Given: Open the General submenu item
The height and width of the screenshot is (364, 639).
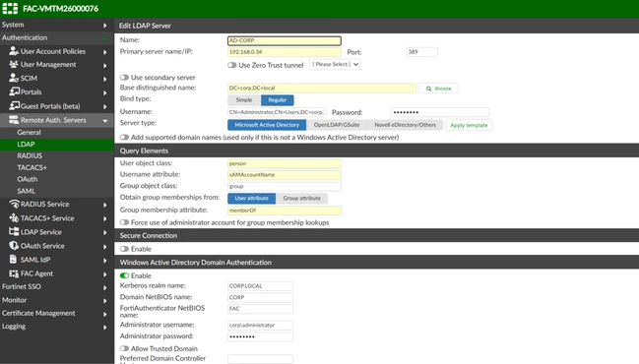Looking at the screenshot, I should click(57, 133).
